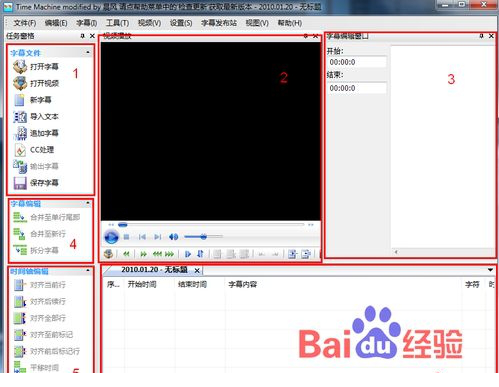Click the last blue insert toolbar icon

pyautogui.click(x=306, y=254)
